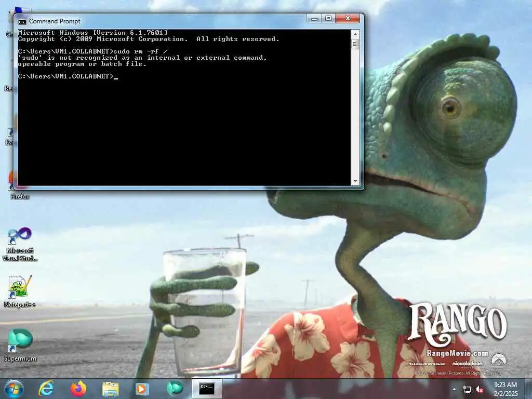Click the Command Prompt scrollbar thumb
This screenshot has height=399, width=532.
point(355,44)
